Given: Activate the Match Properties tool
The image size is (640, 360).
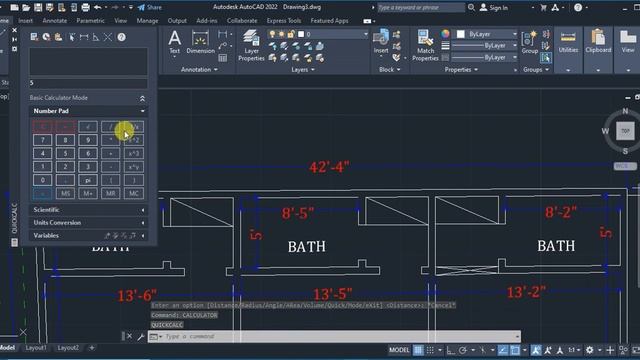Looking at the screenshot, I should [425, 45].
